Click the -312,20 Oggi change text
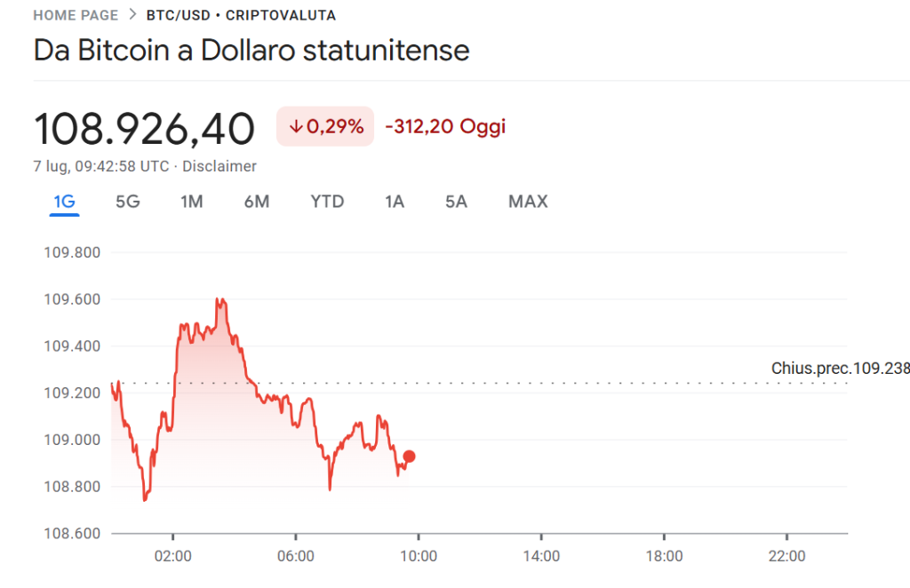Image resolution: width=910 pixels, height=588 pixels. [x=445, y=127]
